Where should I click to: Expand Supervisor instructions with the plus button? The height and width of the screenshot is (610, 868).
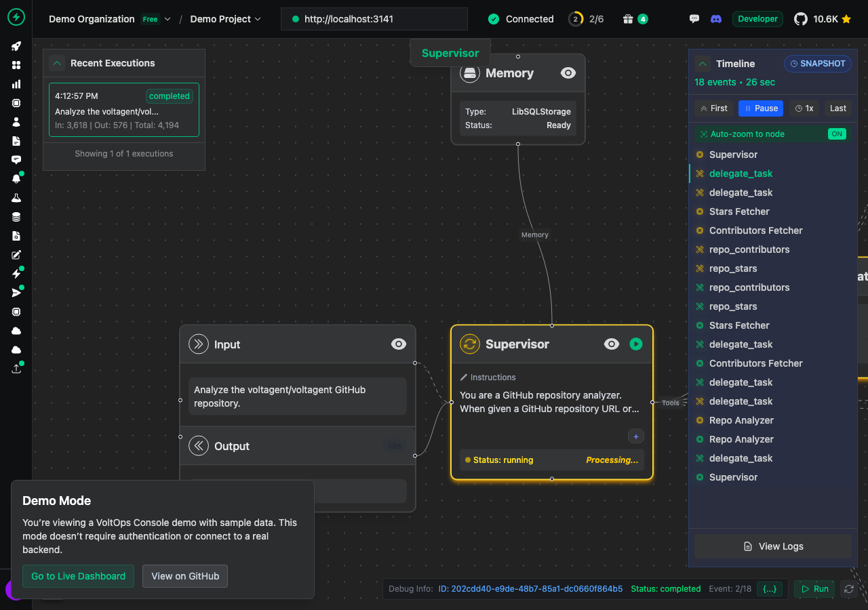click(635, 436)
